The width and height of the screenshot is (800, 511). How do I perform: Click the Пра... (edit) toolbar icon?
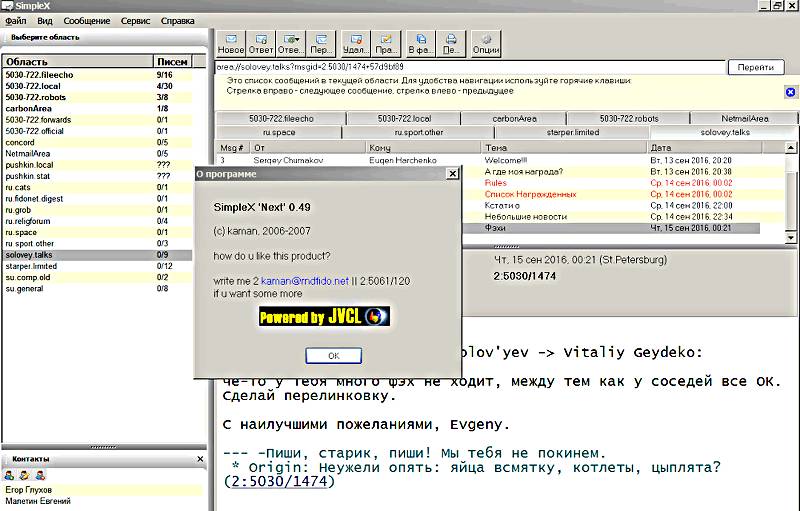[x=386, y=44]
